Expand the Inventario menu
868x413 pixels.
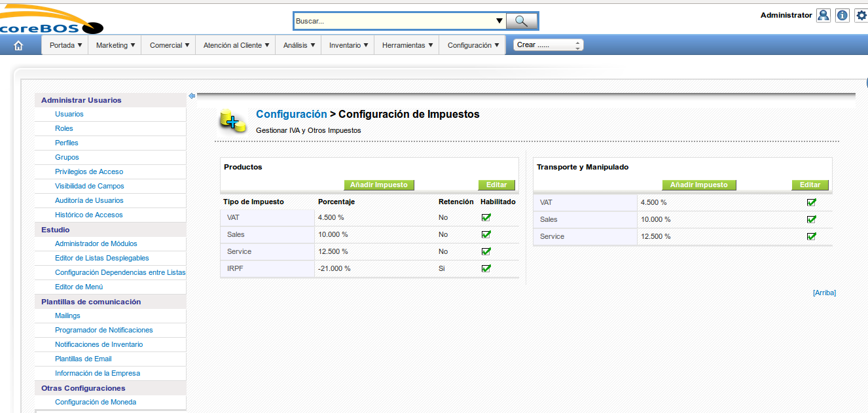(x=348, y=45)
